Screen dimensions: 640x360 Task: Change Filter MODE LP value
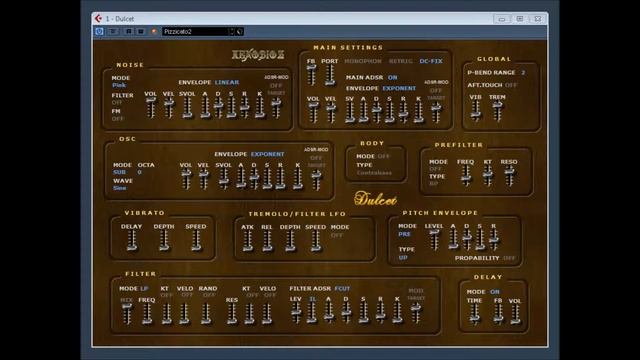[144, 289]
